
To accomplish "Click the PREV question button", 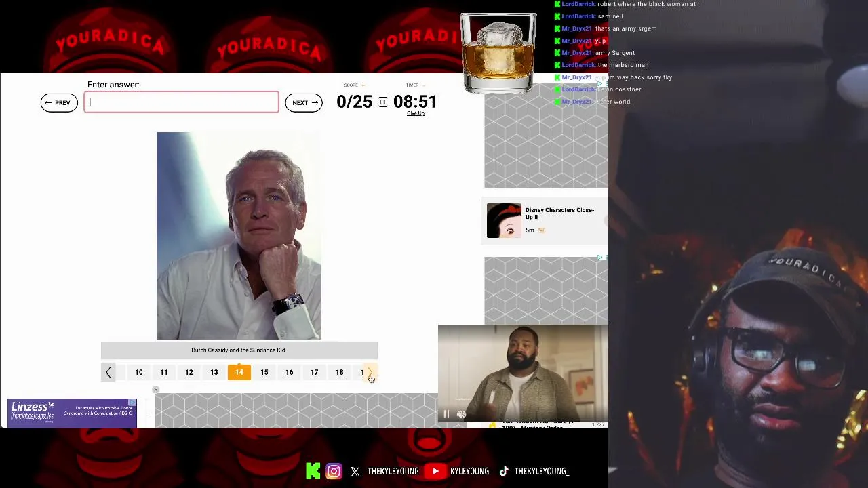I will point(59,102).
